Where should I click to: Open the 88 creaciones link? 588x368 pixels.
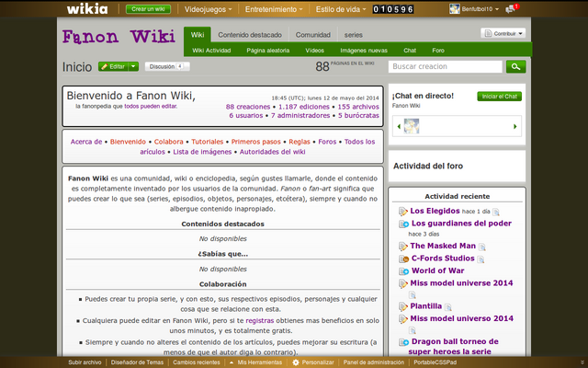pyautogui.click(x=248, y=107)
